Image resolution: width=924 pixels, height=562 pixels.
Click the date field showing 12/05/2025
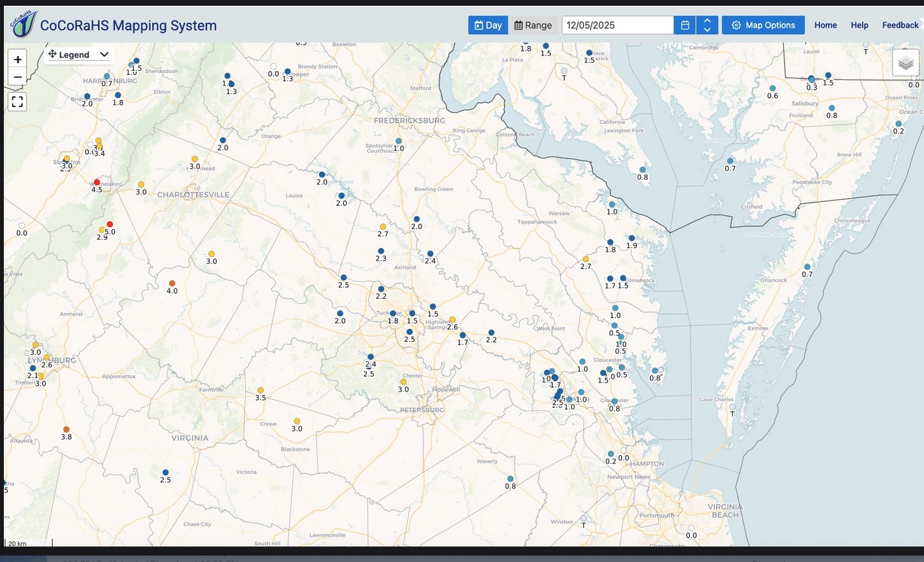tap(618, 25)
